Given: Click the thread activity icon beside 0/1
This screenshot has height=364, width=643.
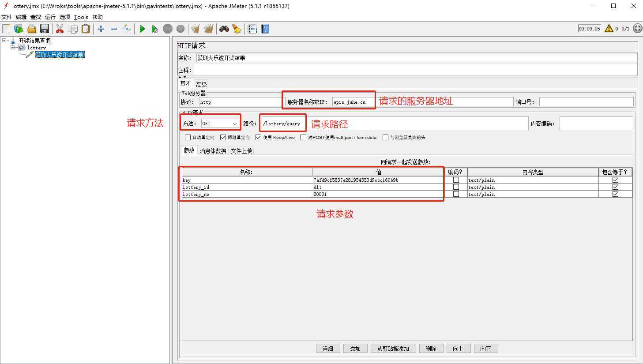Looking at the screenshot, I should pyautogui.click(x=637, y=29).
